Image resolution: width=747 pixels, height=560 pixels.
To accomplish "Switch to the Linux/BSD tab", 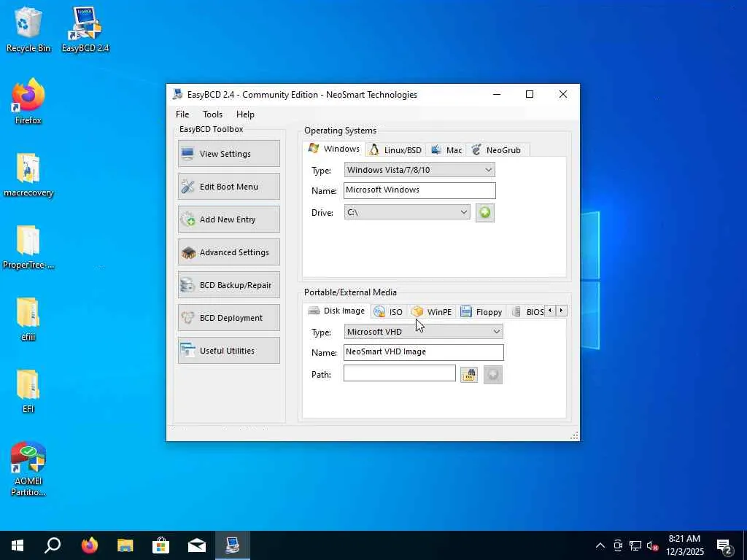I will pos(395,150).
